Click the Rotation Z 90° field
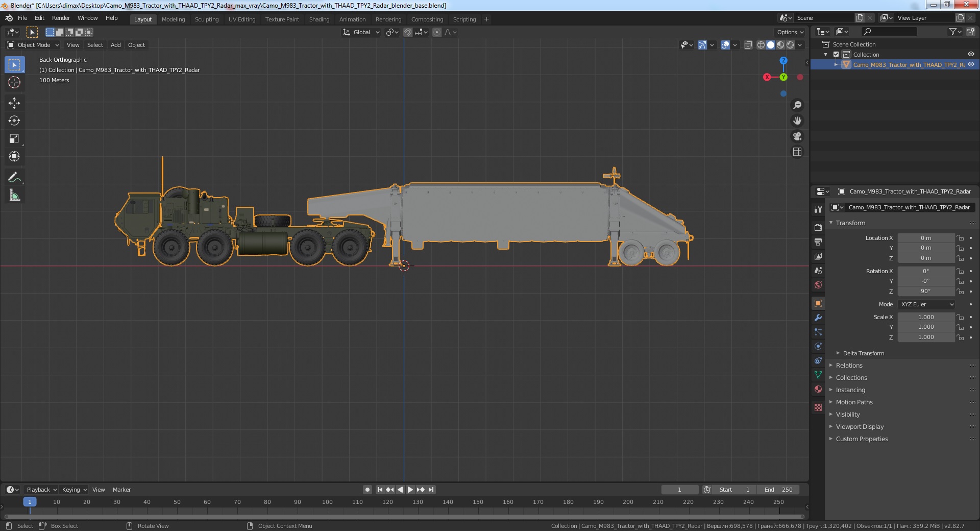 926,292
